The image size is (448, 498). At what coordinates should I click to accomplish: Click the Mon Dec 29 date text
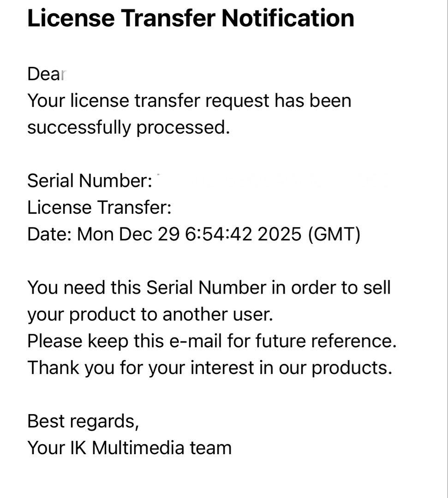[128, 234]
